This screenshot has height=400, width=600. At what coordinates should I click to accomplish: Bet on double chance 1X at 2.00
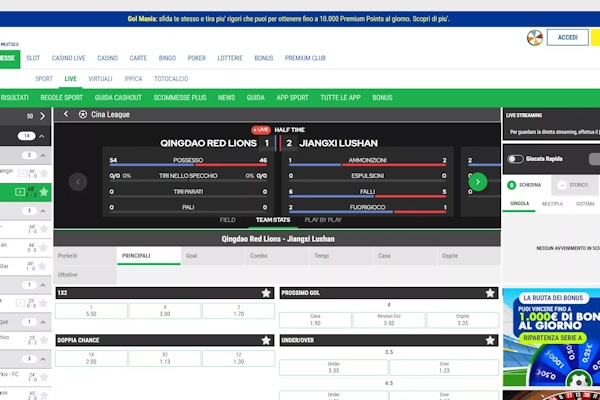pyautogui.click(x=91, y=358)
